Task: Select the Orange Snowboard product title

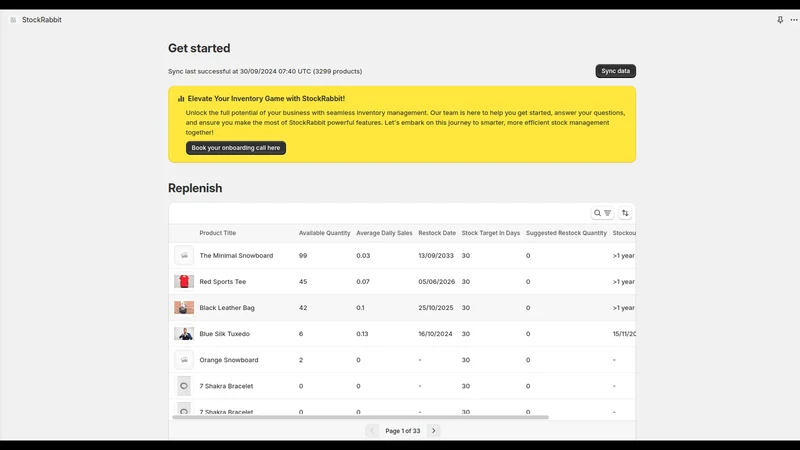Action: 229,360
